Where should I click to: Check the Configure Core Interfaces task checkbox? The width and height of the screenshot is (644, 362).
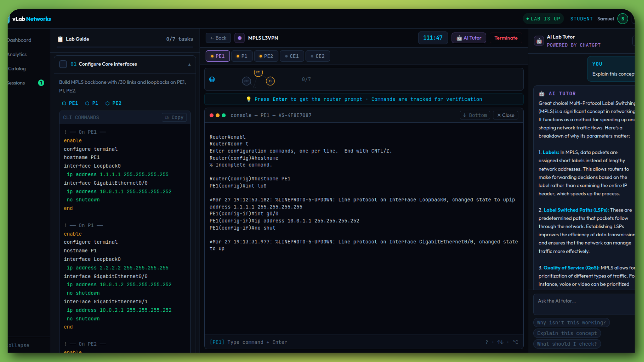tap(63, 64)
